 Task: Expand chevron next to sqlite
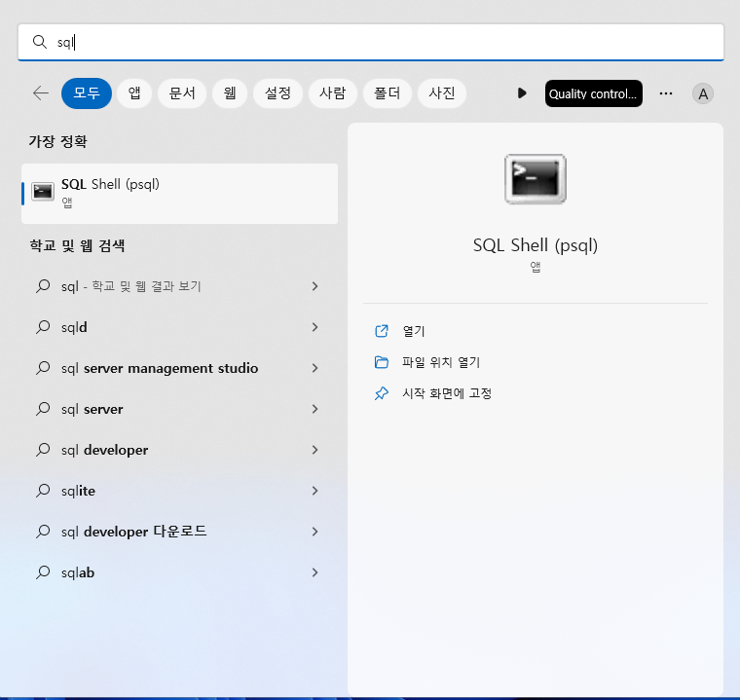(314, 491)
